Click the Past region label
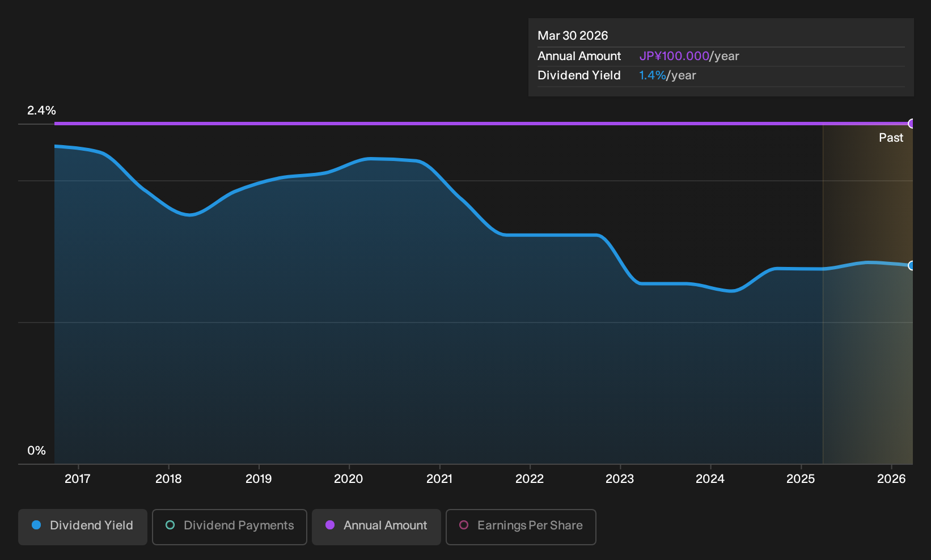 [891, 138]
